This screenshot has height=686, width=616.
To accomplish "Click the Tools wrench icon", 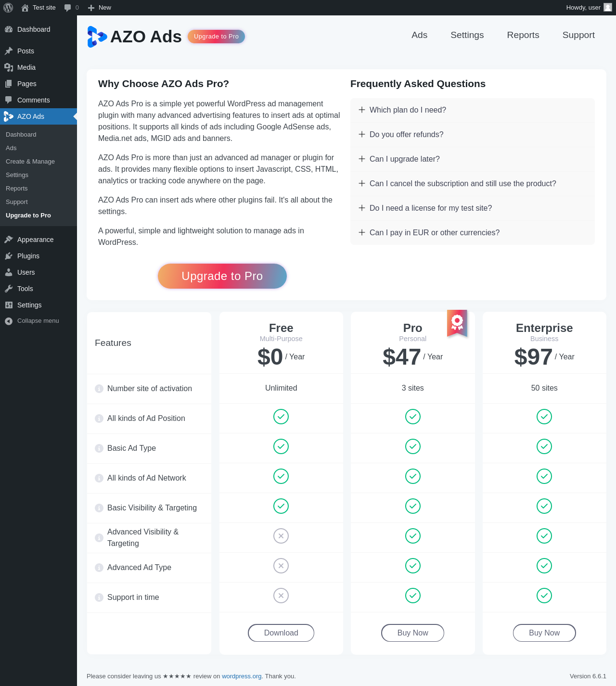I will (9, 289).
